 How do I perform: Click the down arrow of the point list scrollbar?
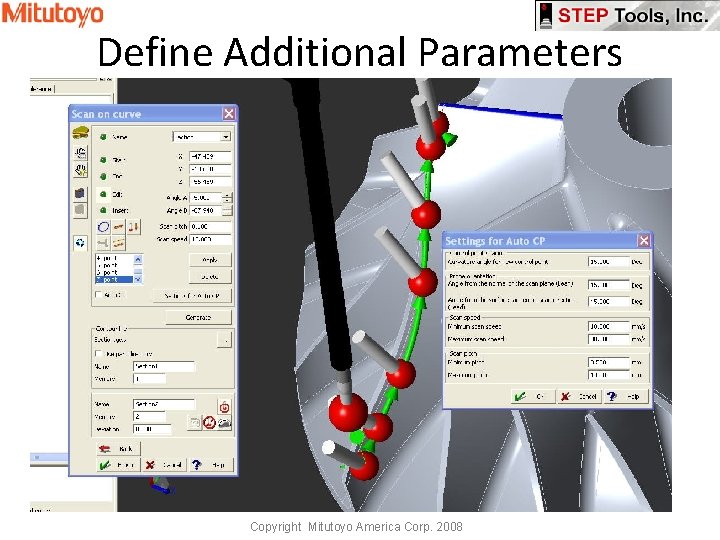tap(138, 279)
